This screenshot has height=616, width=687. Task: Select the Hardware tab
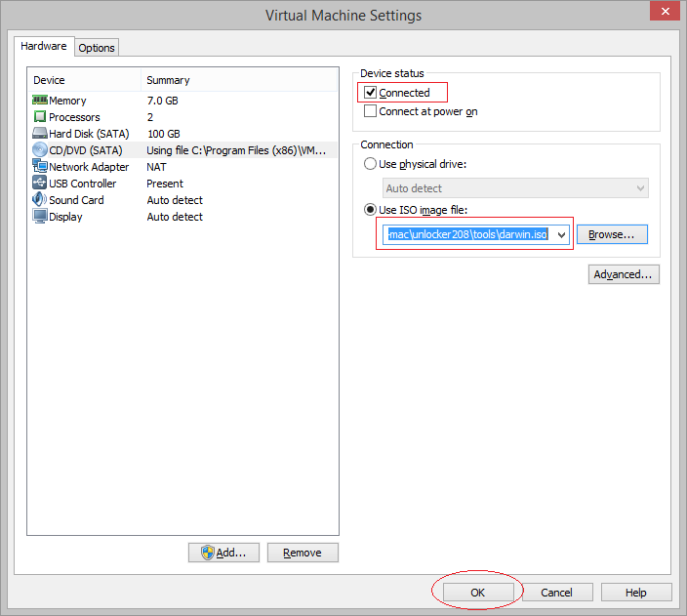click(x=44, y=46)
